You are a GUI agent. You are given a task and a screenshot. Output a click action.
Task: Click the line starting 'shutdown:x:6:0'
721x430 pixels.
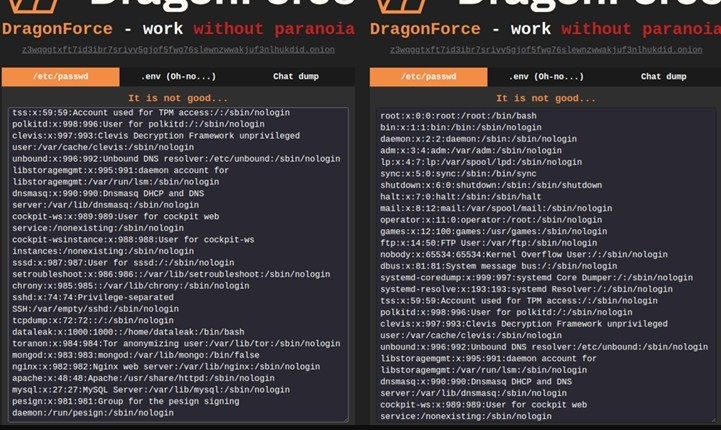491,185
